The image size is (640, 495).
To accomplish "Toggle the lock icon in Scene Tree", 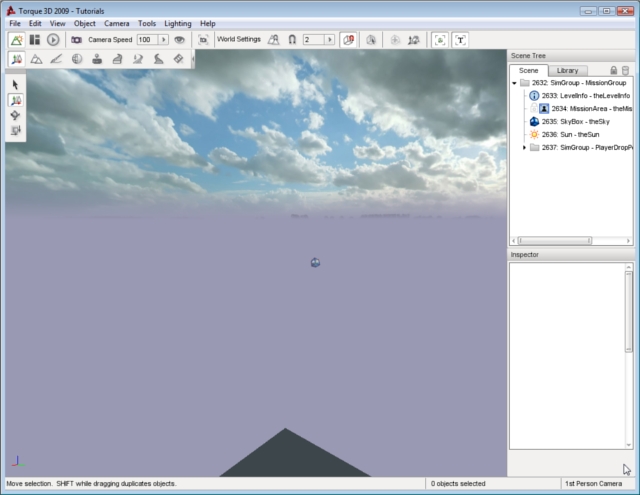I will (612, 71).
